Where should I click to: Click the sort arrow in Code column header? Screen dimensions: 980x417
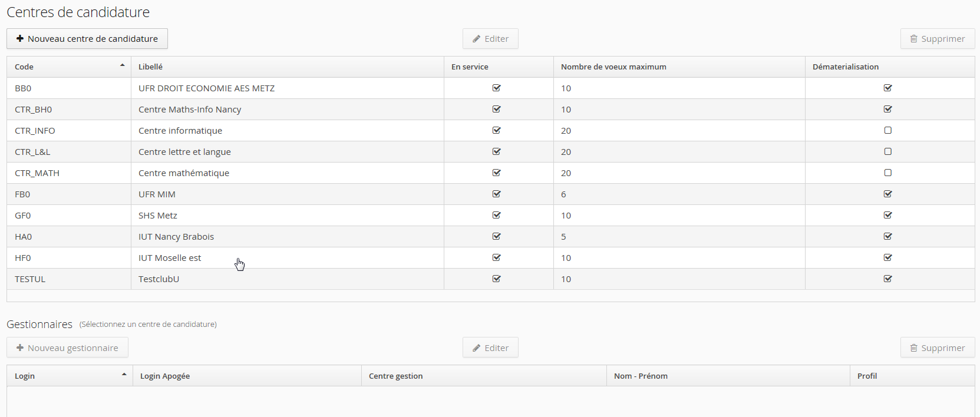[122, 65]
